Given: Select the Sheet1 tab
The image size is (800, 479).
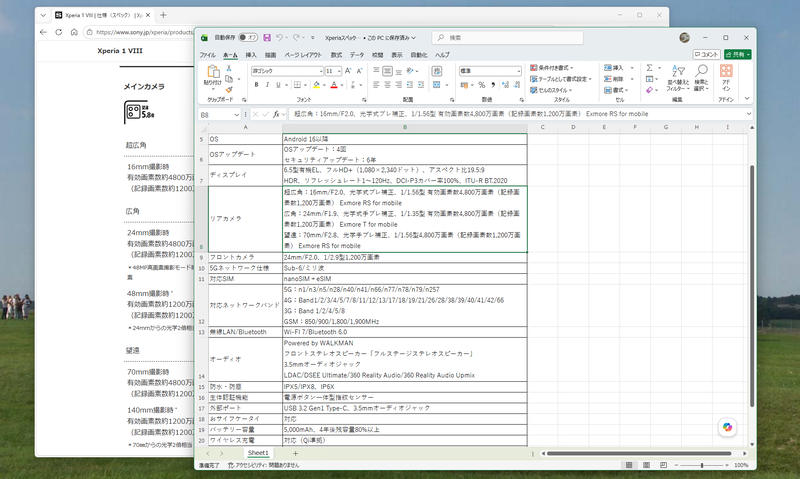Looking at the screenshot, I should [x=258, y=453].
